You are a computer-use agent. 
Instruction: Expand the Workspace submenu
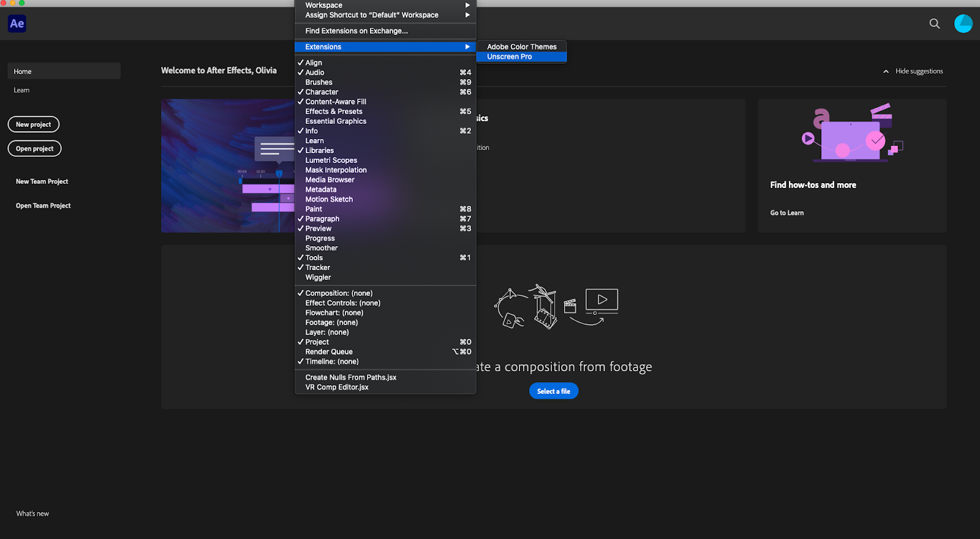pyautogui.click(x=385, y=5)
